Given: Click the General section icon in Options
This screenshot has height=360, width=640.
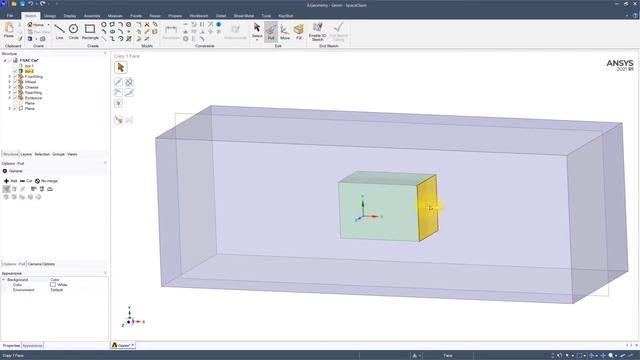Looking at the screenshot, I should click(x=5, y=171).
